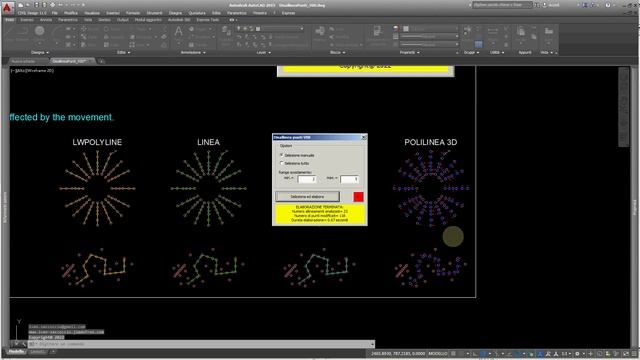
Task: Click the MODELLO button in status bar
Action: 438,353
